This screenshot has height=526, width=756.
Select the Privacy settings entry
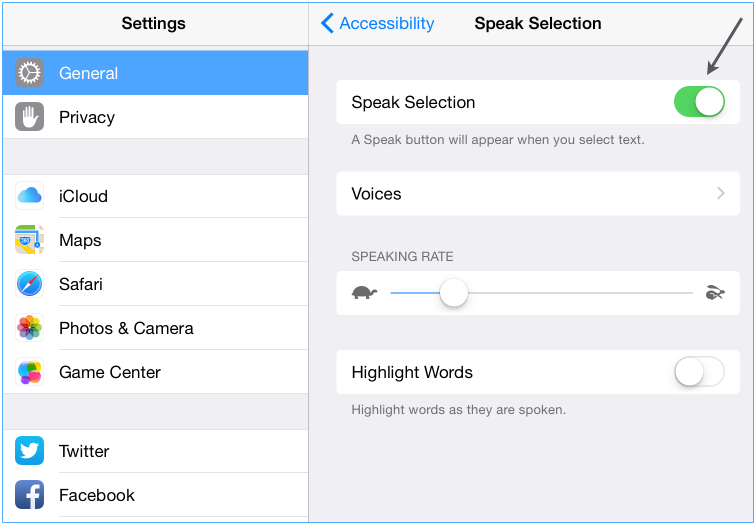point(155,117)
